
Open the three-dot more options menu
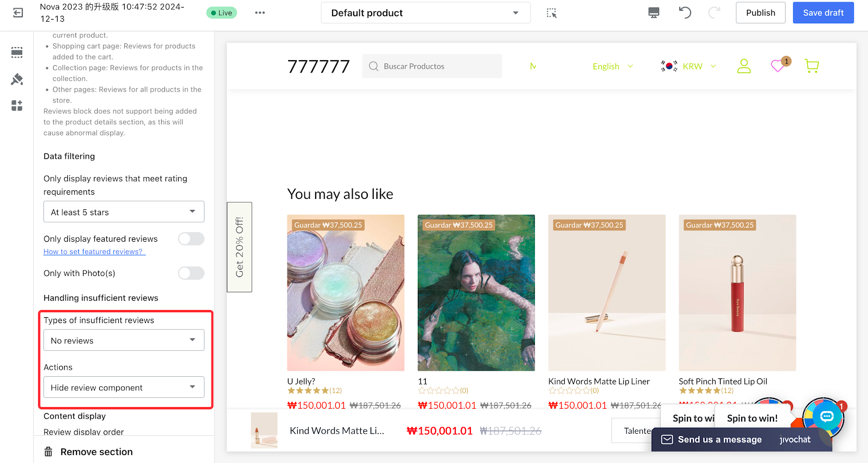tap(260, 12)
